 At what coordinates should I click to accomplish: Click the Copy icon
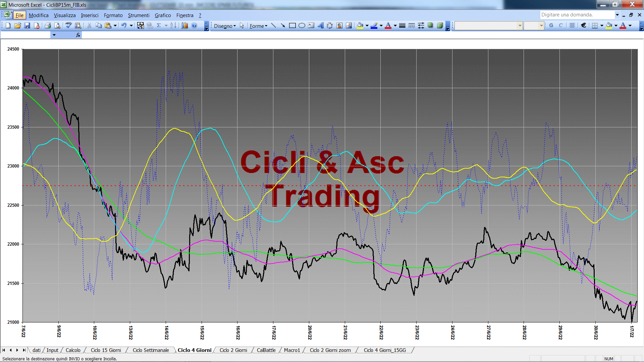[99, 25]
